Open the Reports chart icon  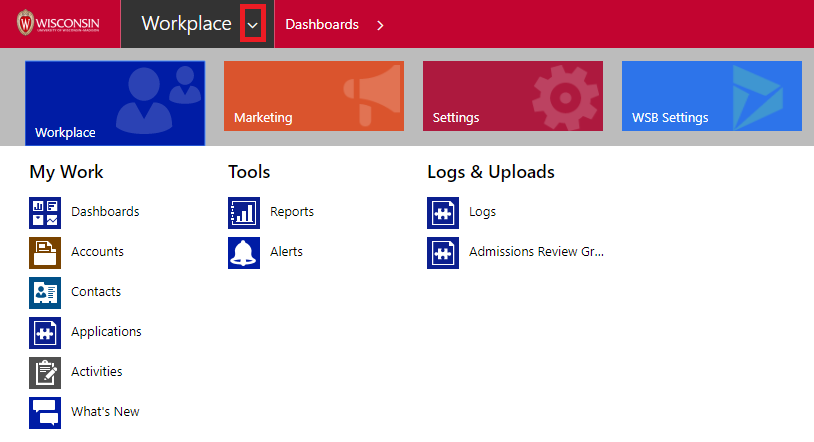click(244, 212)
